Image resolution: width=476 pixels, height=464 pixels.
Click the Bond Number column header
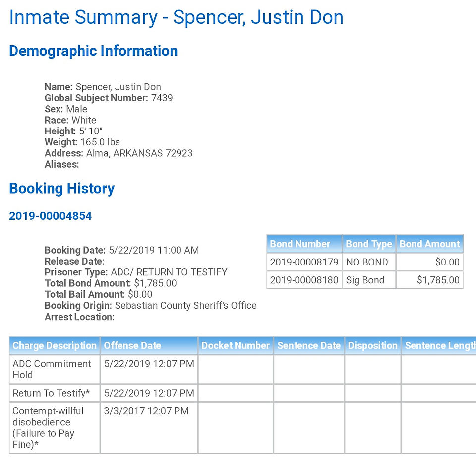(x=304, y=244)
